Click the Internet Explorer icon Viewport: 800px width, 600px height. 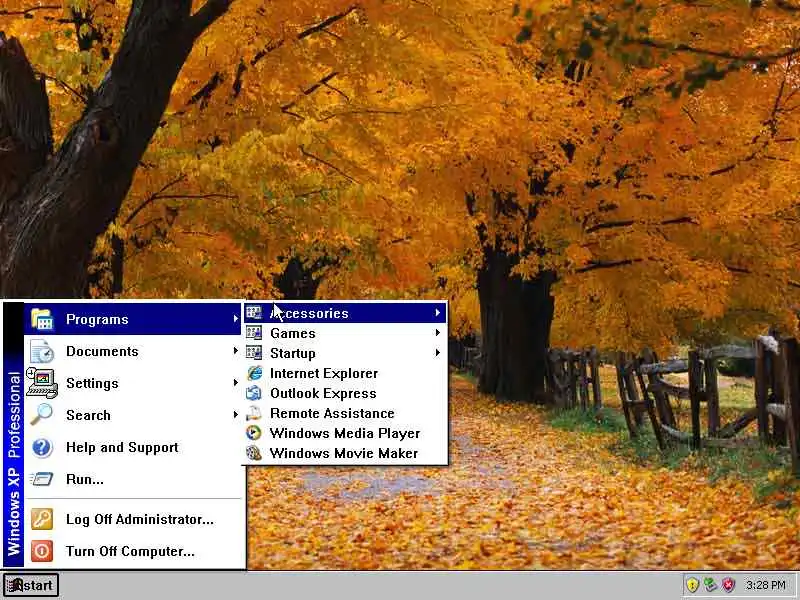click(254, 373)
